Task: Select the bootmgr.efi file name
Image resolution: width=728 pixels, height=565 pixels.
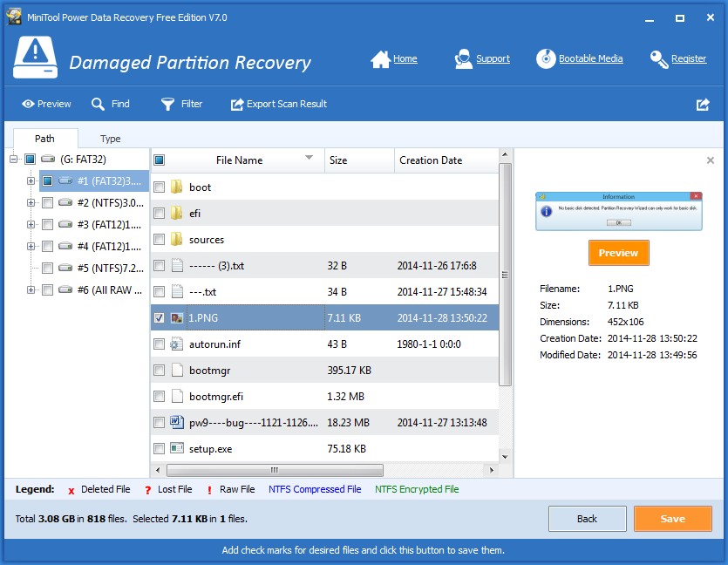Action: click(x=216, y=397)
